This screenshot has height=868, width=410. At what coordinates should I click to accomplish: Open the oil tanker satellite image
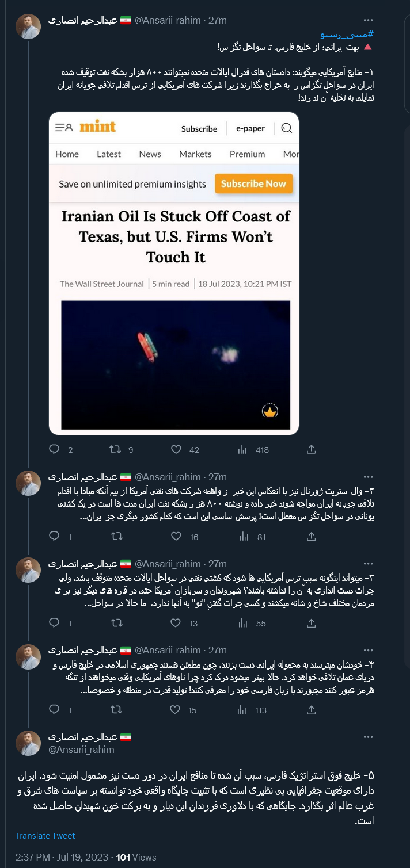tap(176, 365)
